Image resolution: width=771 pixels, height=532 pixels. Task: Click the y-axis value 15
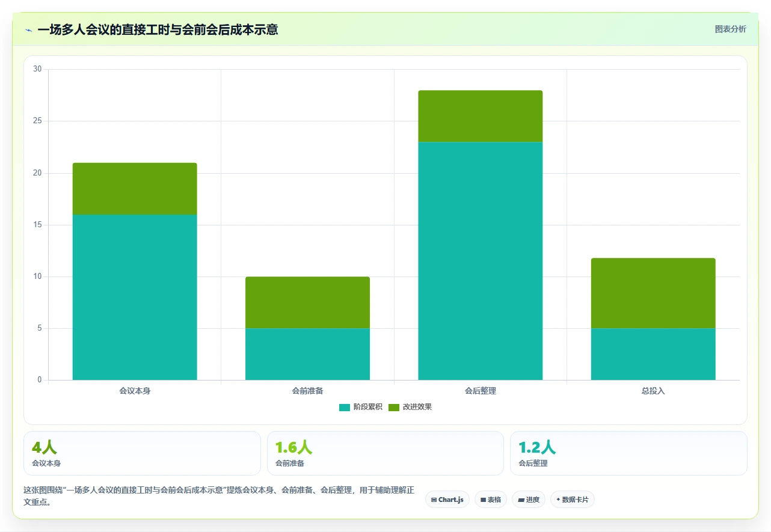(x=37, y=225)
